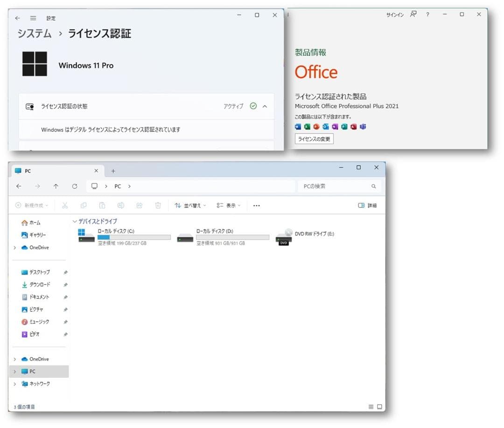Open the 新規作成 dropdown

click(x=31, y=205)
